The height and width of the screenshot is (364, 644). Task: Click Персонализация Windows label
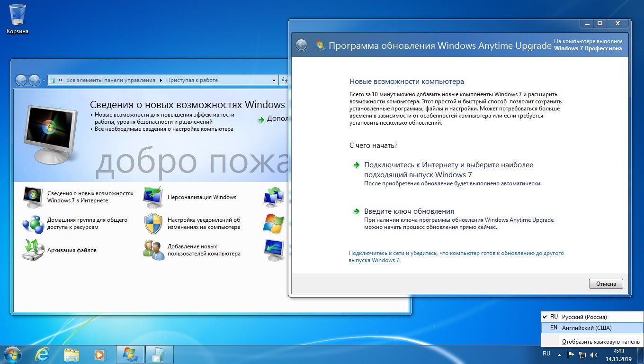click(x=202, y=197)
